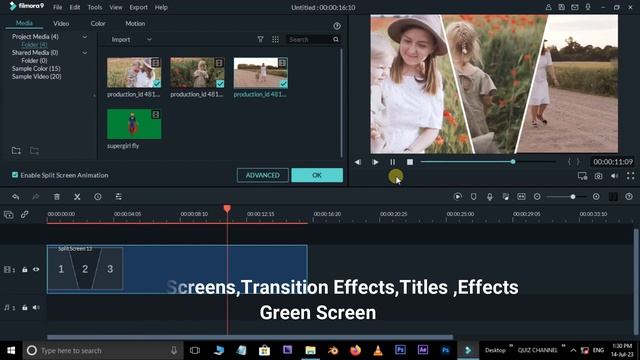Image resolution: width=640 pixels, height=360 pixels.
Task: Select the Split Screen clip in timeline
Action: tap(177, 269)
